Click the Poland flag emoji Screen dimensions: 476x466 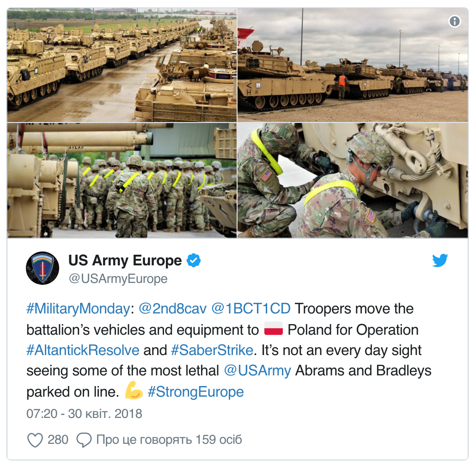click(274, 329)
